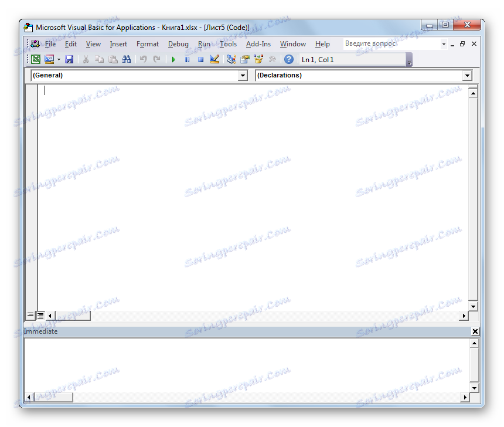Image resolution: width=504 pixels, height=427 pixels.
Task: Open the Run menu
Action: (204, 44)
